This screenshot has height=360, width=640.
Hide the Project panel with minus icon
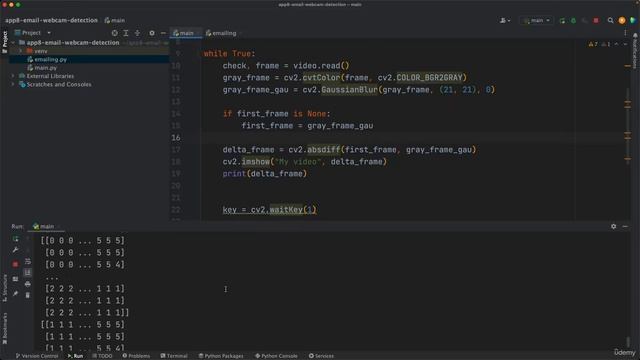(x=163, y=33)
